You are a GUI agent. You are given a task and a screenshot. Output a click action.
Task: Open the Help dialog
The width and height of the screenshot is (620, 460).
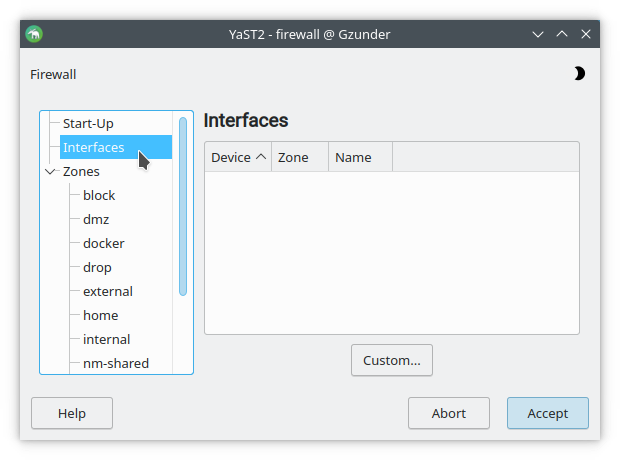(72, 413)
